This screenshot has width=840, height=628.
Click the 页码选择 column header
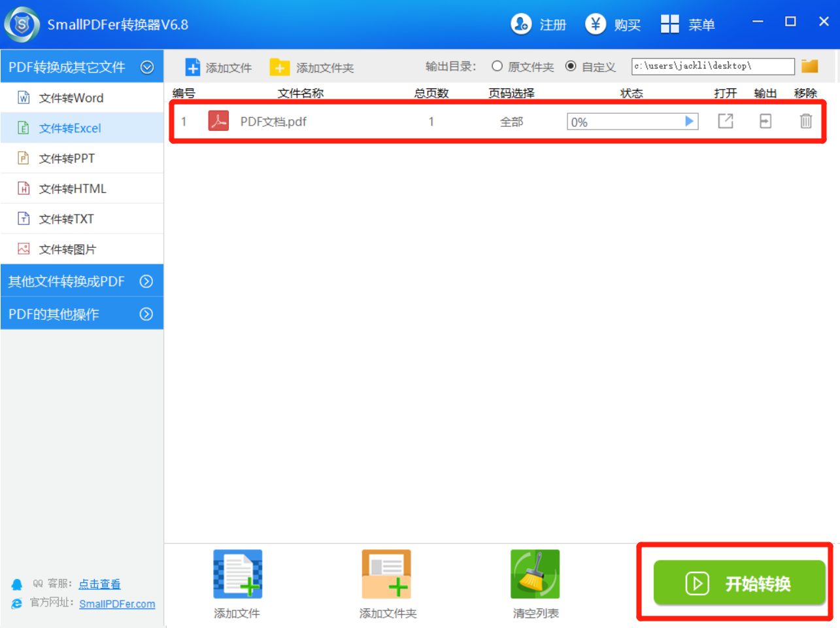tap(511, 94)
